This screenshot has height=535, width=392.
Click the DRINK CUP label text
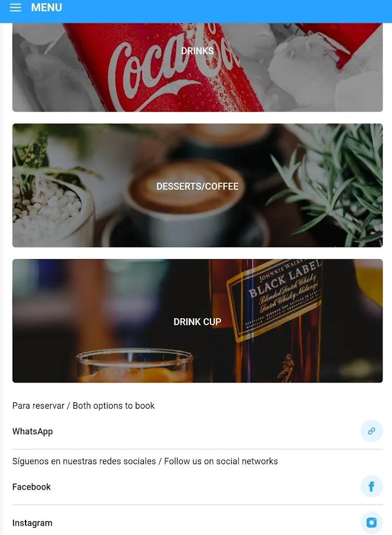(x=197, y=322)
